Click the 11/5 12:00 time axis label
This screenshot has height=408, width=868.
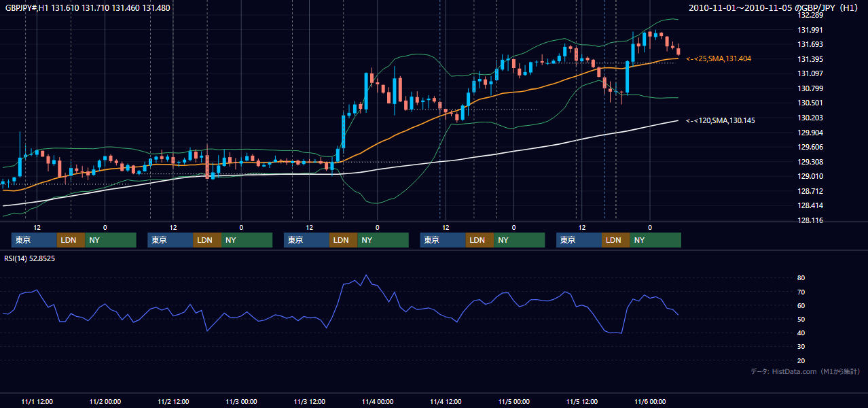tap(582, 401)
